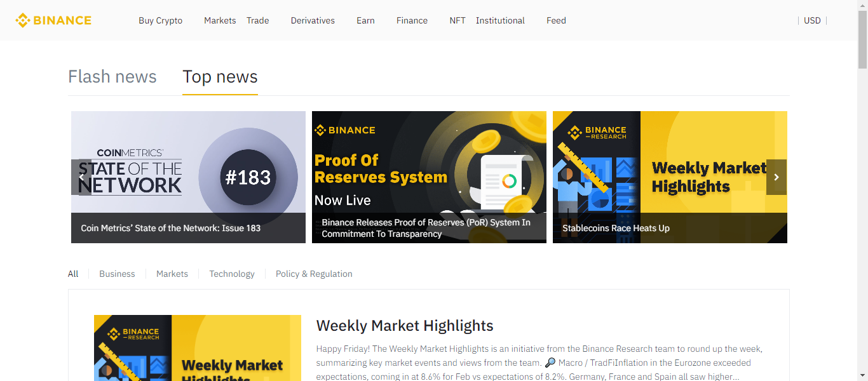
Task: Select the All news filter
Action: coord(73,274)
